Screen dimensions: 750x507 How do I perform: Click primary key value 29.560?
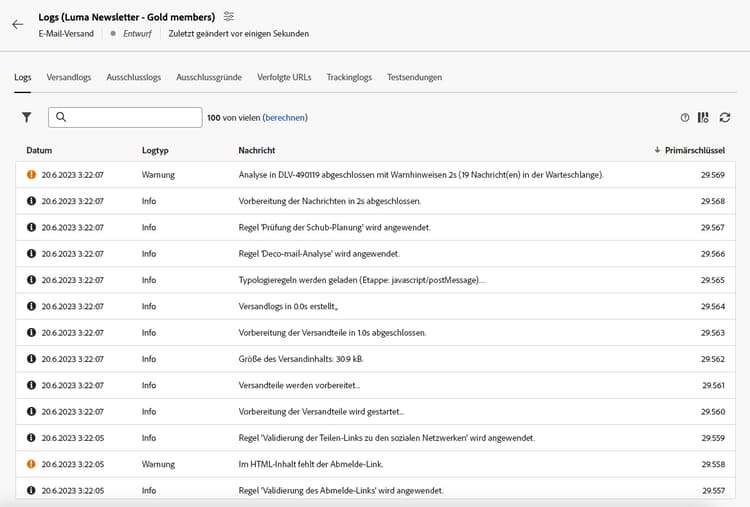[x=713, y=411]
